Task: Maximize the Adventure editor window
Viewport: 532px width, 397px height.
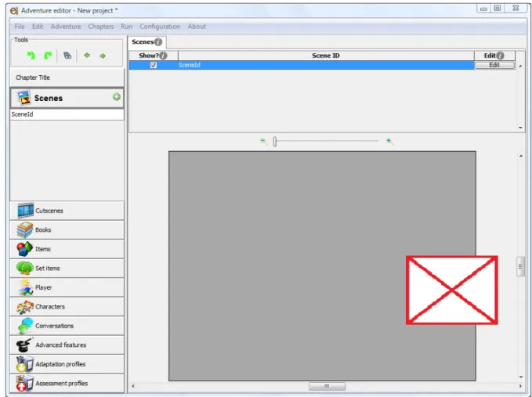Action: 498,8
